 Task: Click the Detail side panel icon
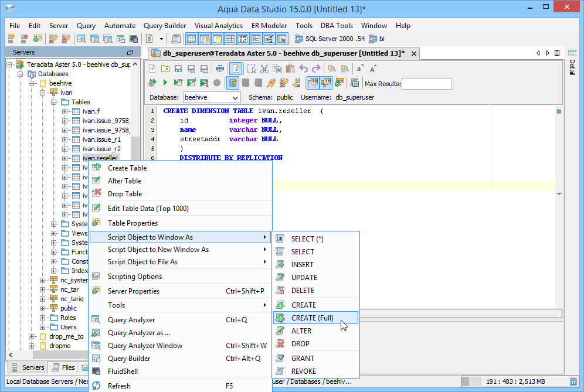coord(572,53)
